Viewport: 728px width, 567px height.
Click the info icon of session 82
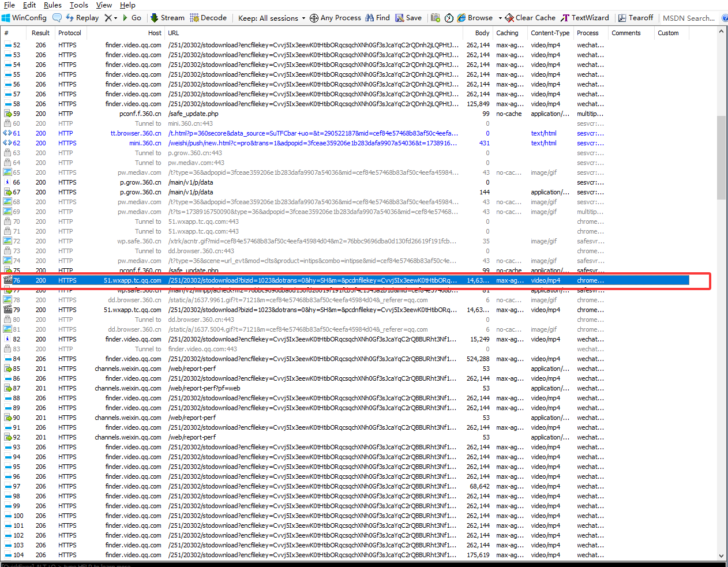pyautogui.click(x=7, y=339)
